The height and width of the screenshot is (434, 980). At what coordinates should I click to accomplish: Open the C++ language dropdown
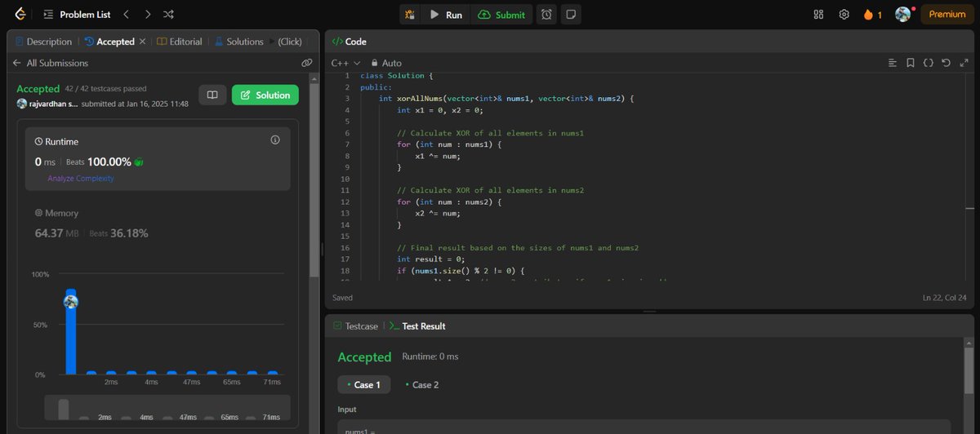[345, 63]
